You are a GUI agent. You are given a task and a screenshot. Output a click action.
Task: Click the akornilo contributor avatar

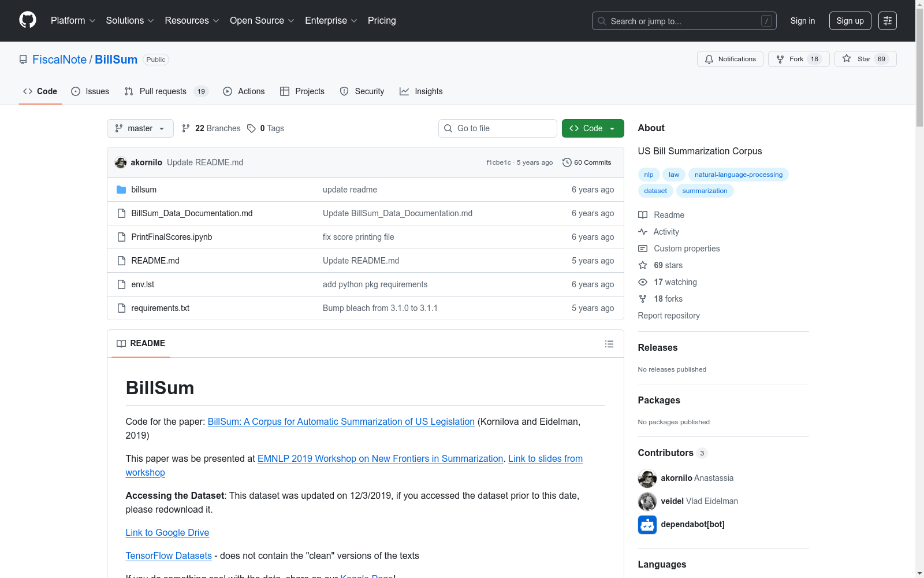tap(647, 478)
